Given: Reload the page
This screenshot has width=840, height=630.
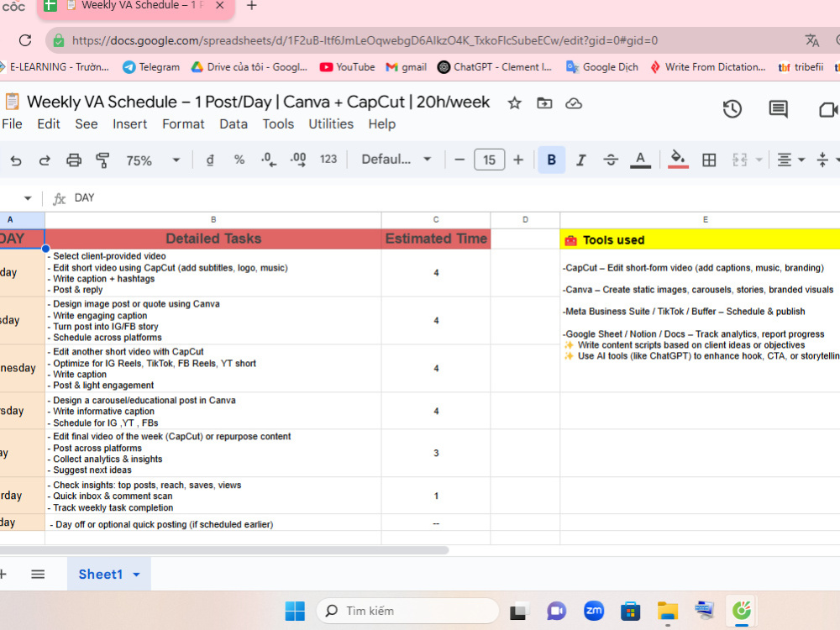Looking at the screenshot, I should [24, 40].
